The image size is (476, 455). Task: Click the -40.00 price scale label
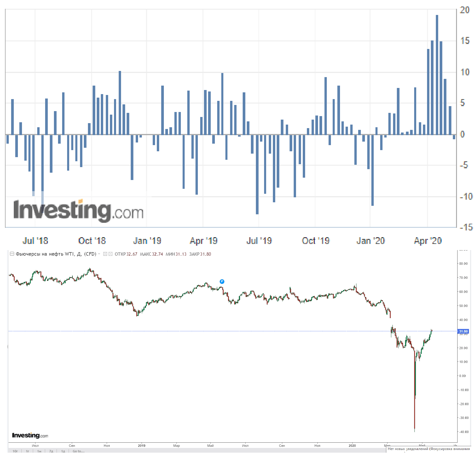click(463, 432)
